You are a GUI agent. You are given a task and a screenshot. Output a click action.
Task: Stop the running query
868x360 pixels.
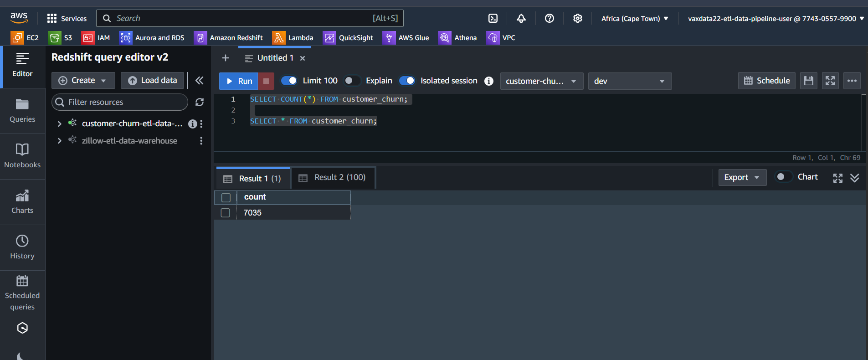[x=266, y=81]
